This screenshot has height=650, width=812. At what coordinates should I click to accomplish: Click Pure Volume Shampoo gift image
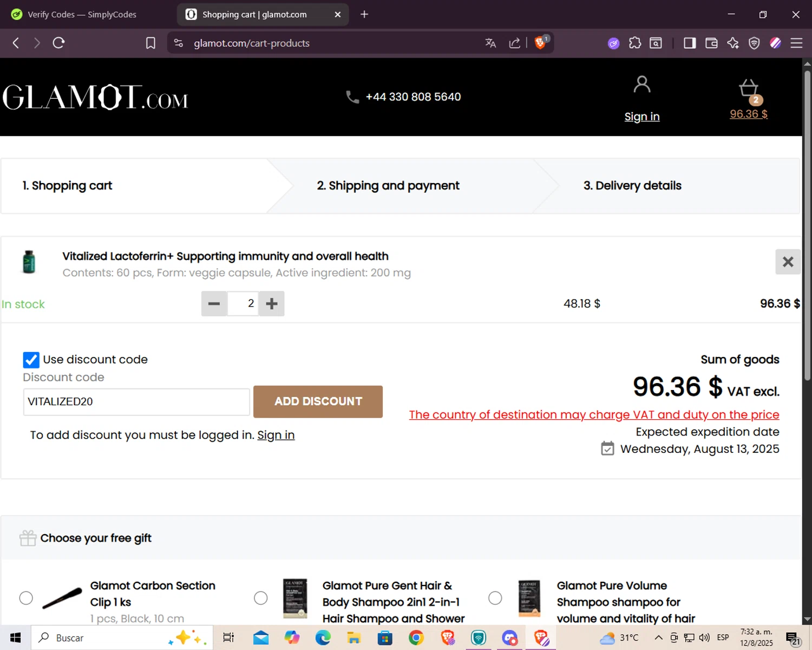coord(529,599)
